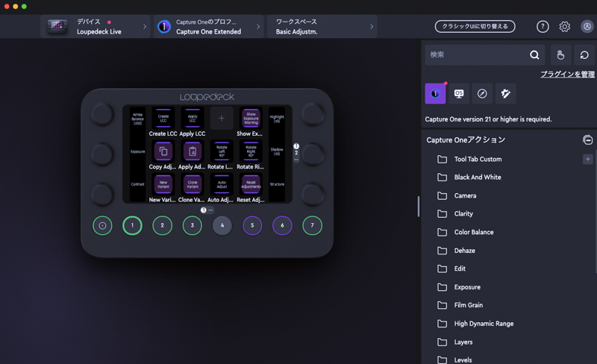This screenshot has height=364, width=597.
Task: Select the Highlight dial label
Action: point(277,119)
